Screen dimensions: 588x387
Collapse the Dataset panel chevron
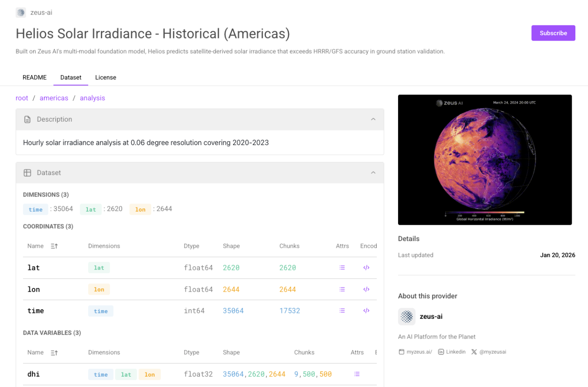coord(373,173)
